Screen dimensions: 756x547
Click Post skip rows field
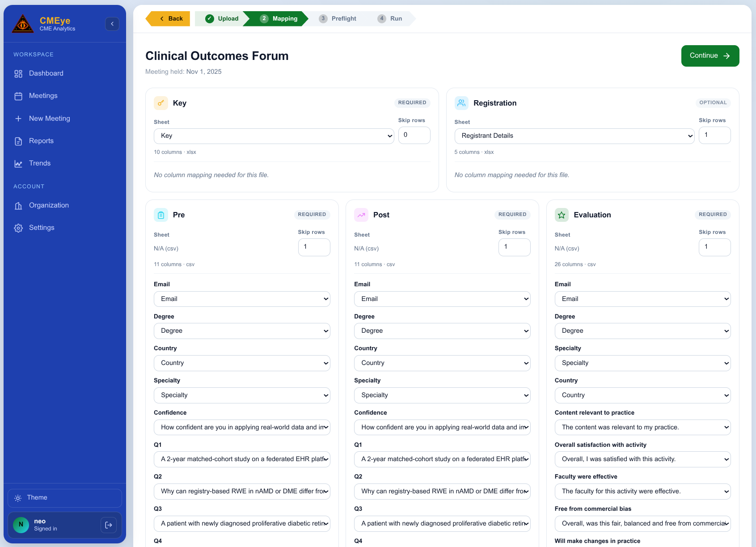coord(514,247)
